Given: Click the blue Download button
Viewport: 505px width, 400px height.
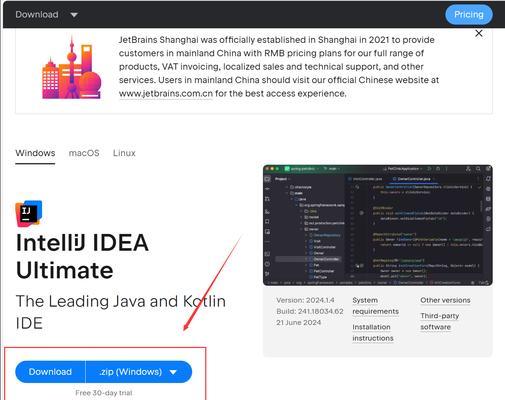Looking at the screenshot, I should click(50, 372).
